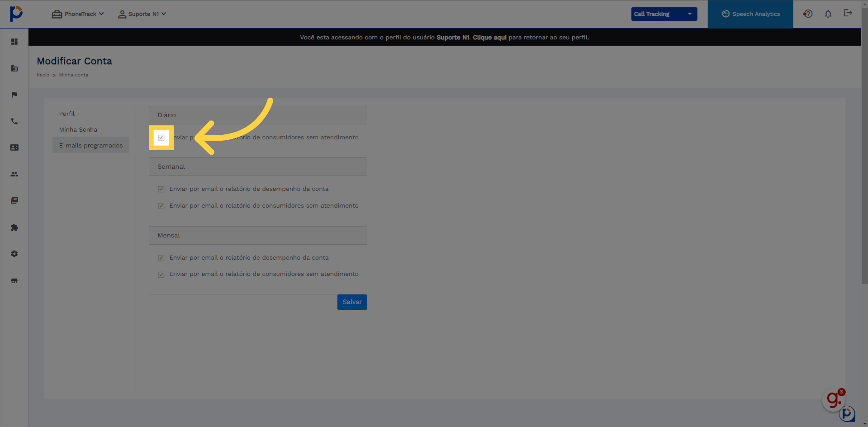Toggle Mensal consumidores sem atendimento checkbox
This screenshot has width=868, height=427.
pos(161,275)
